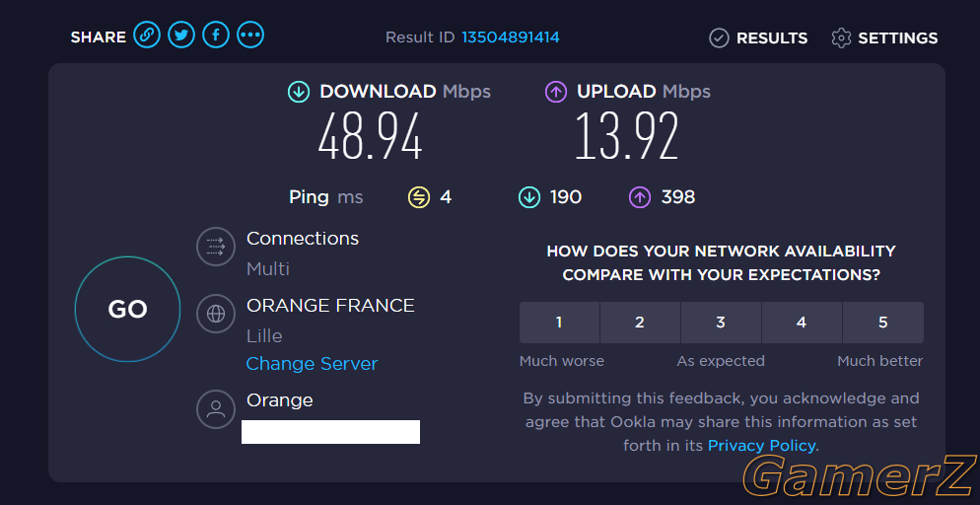This screenshot has width=980, height=505.
Task: Open SETTINGS from the top bar
Action: (x=884, y=38)
